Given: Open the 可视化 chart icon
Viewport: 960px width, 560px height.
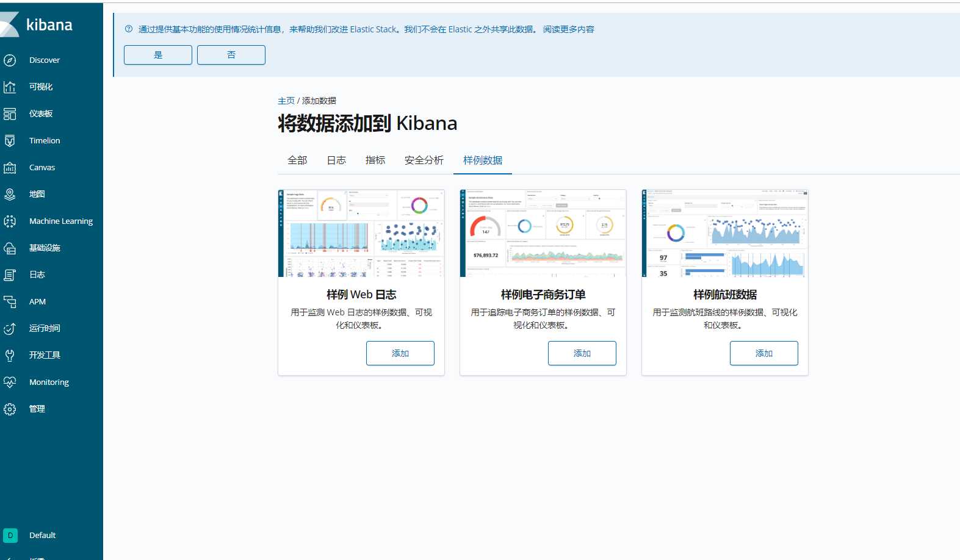Looking at the screenshot, I should click(10, 87).
